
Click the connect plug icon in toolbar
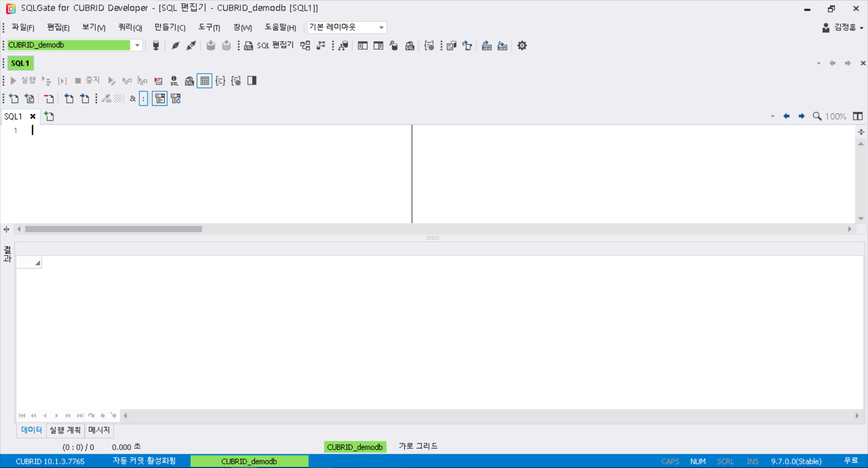pyautogui.click(x=175, y=46)
